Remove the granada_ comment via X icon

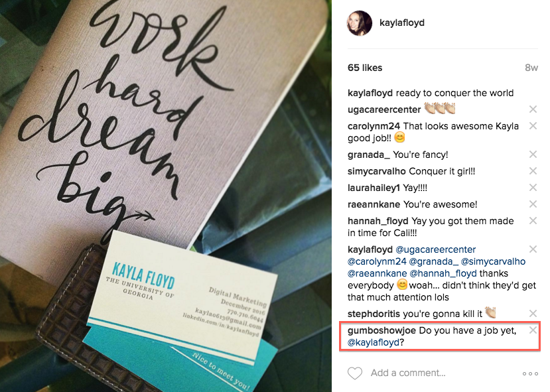click(x=533, y=155)
